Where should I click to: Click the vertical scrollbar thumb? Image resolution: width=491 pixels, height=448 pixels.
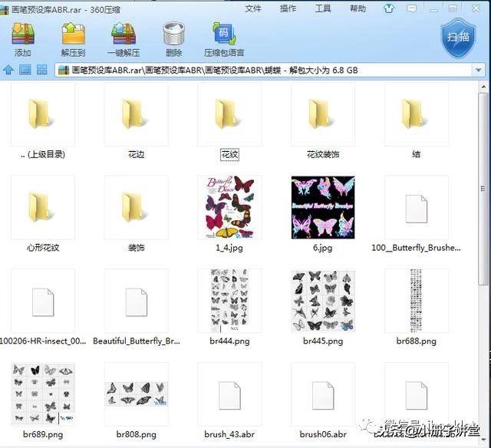pos(483,189)
